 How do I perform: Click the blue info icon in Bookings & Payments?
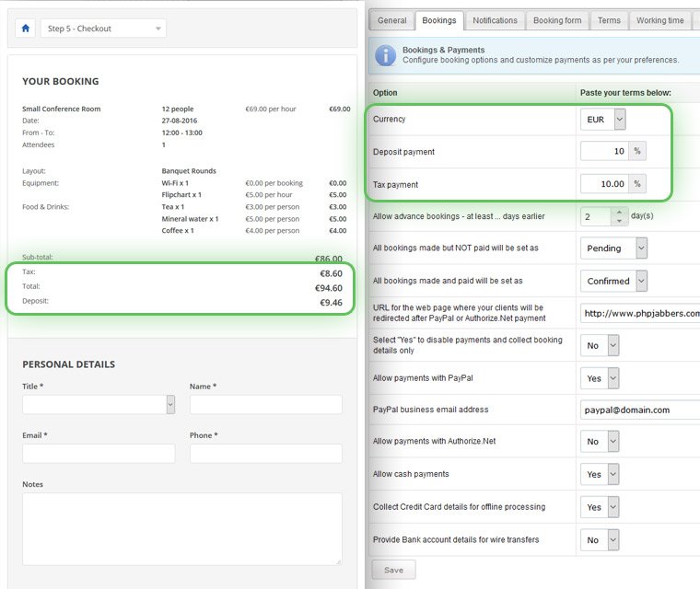coord(385,55)
